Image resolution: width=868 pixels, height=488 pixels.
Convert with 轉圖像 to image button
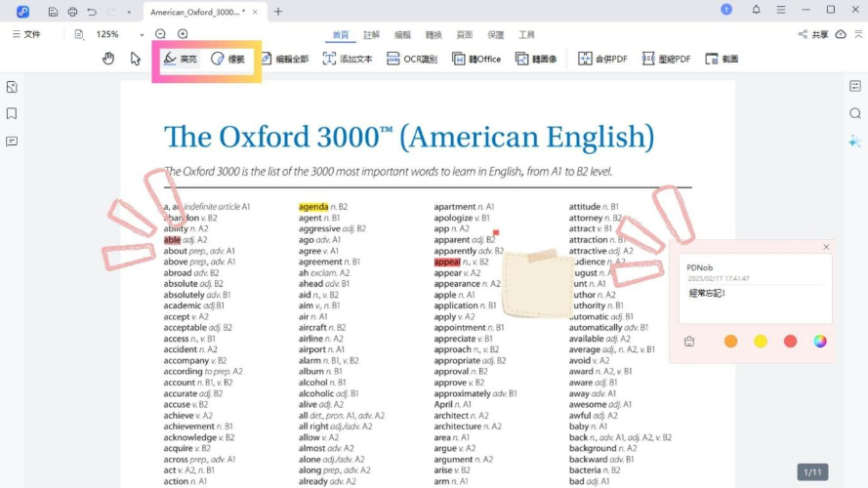pyautogui.click(x=536, y=59)
